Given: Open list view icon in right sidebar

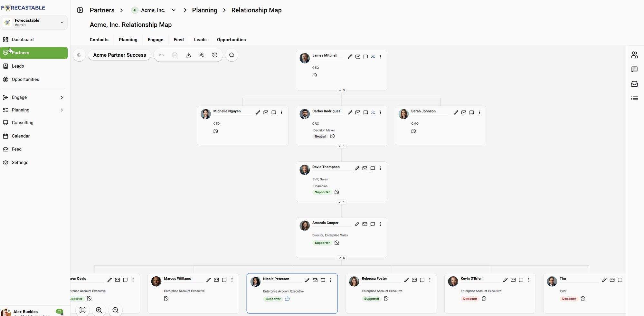Looking at the screenshot, I should coord(634,98).
